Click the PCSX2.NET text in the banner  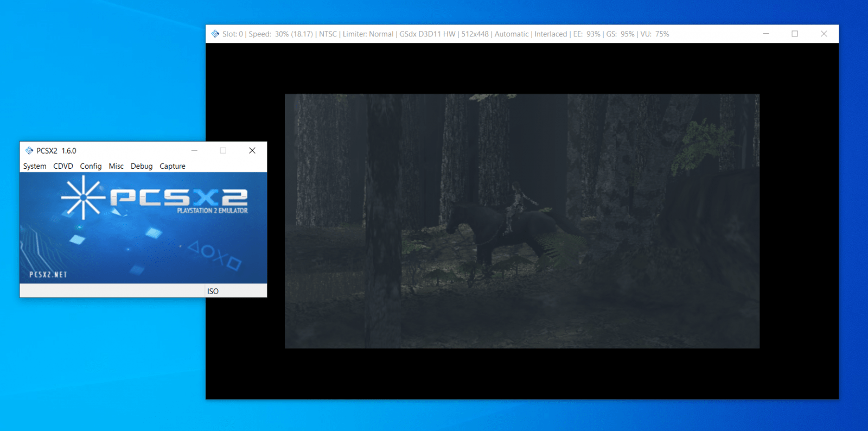tap(48, 275)
